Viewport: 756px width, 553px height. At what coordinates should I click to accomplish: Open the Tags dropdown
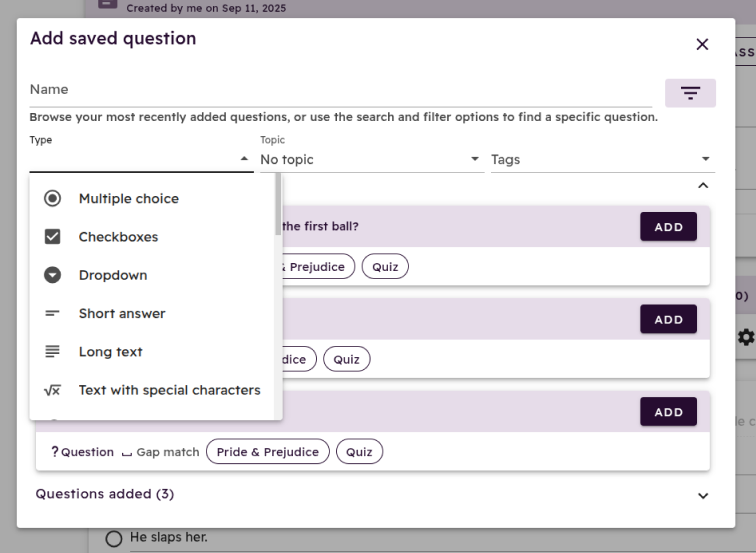603,160
